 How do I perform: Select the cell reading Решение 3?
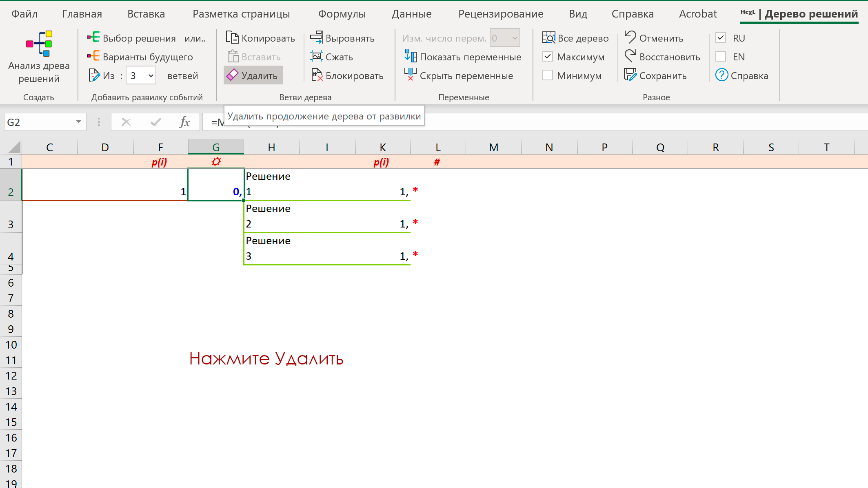pos(271,249)
